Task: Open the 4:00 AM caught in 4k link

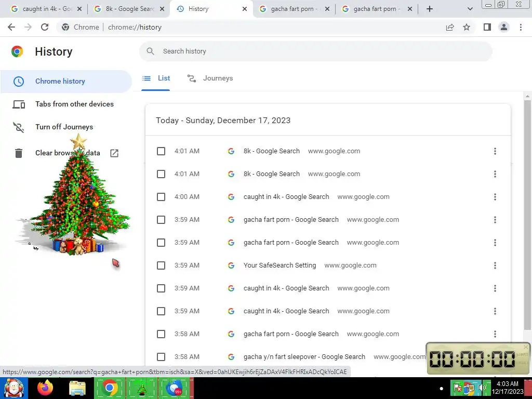Action: pos(286,197)
